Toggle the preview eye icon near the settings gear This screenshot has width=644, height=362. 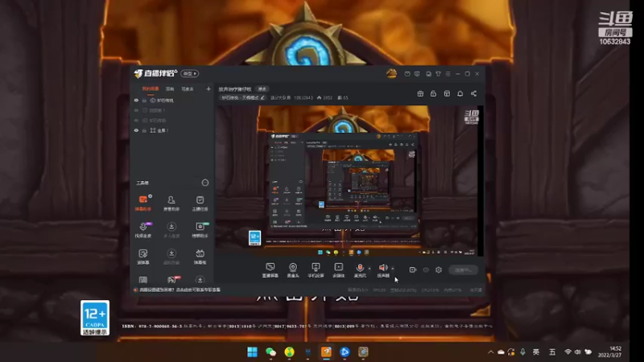(x=426, y=269)
